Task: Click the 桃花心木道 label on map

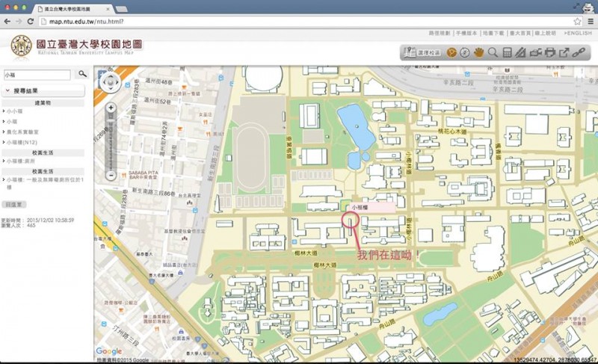Action: (452, 131)
